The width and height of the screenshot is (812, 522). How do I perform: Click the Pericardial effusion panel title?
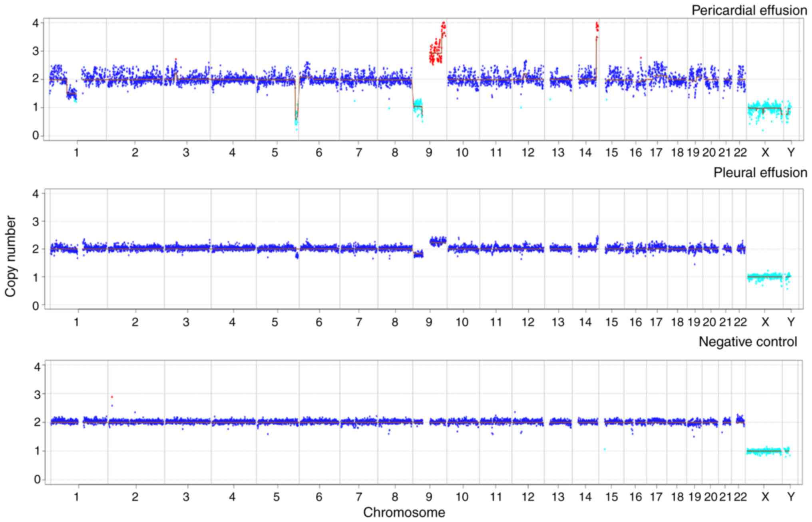point(749,10)
